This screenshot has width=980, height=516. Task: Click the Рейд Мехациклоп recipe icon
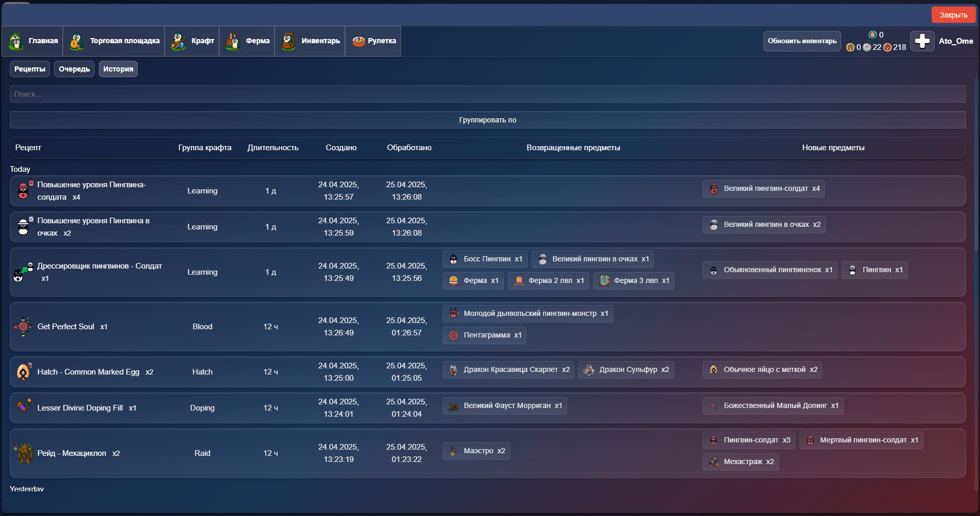24,453
